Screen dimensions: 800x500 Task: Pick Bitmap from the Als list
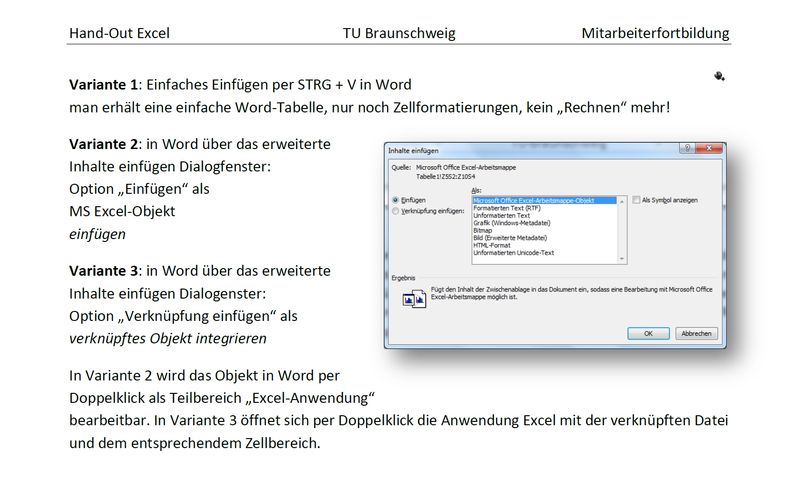click(x=483, y=230)
